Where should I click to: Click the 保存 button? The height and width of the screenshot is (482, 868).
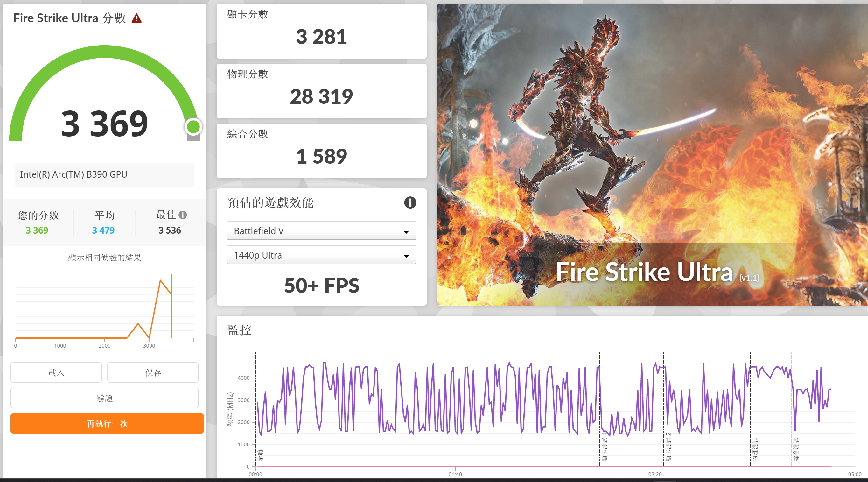tap(153, 372)
